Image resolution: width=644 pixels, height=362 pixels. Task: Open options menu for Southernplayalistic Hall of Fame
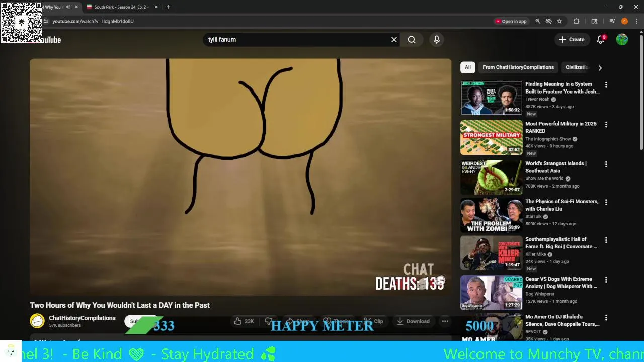pyautogui.click(x=606, y=240)
